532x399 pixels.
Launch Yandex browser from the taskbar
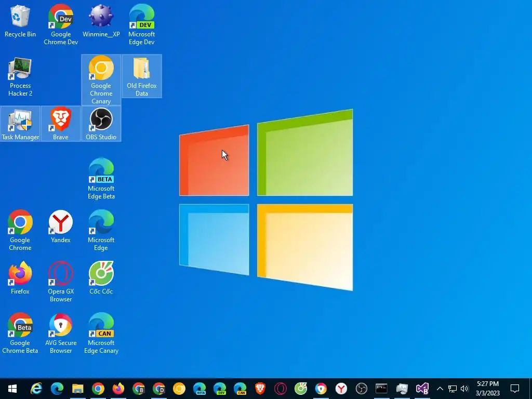(x=341, y=389)
